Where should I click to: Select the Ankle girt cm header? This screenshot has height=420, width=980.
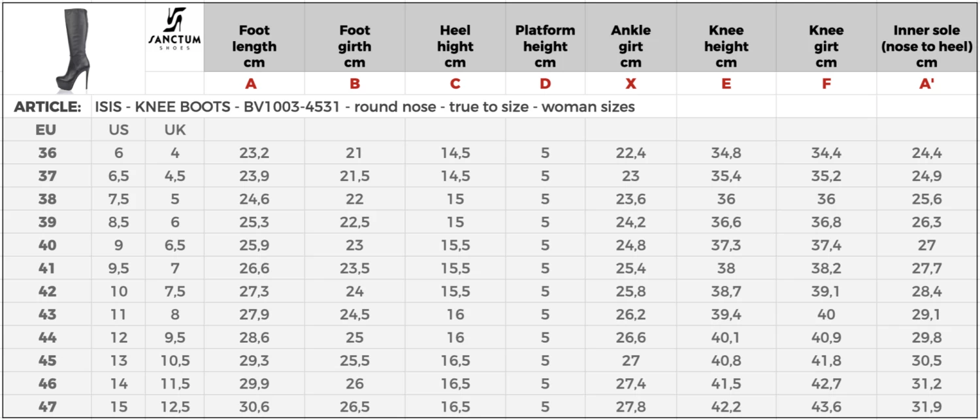point(630,46)
